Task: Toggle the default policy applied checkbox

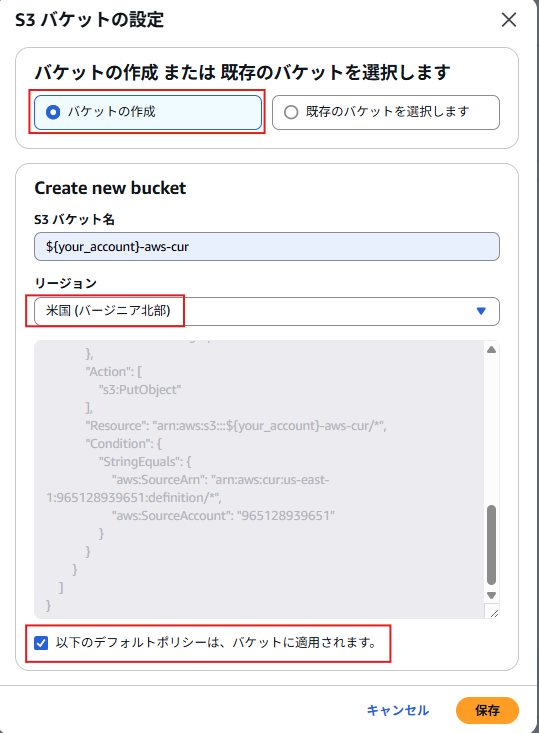Action: [x=41, y=643]
